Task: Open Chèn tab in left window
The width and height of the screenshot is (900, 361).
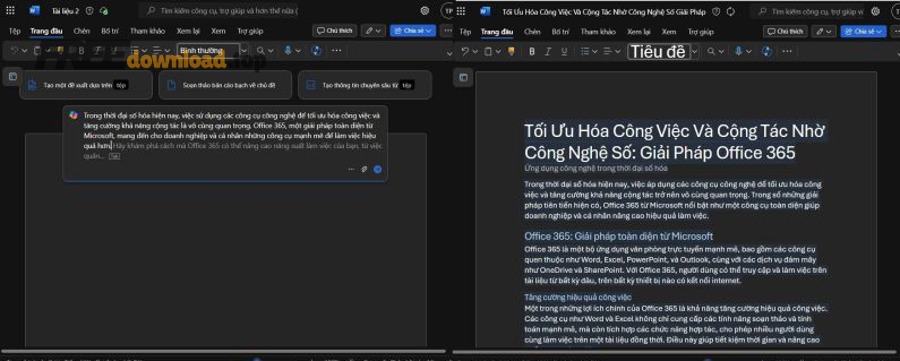Action: 82,31
